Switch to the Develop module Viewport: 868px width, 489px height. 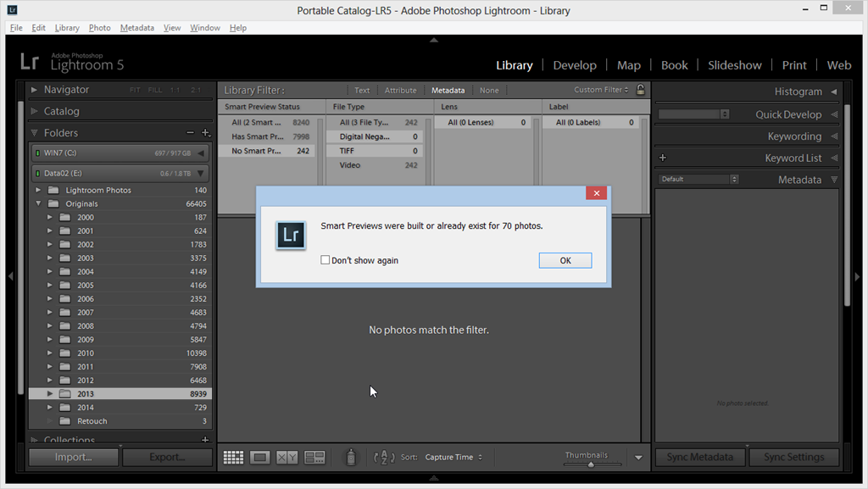(575, 65)
